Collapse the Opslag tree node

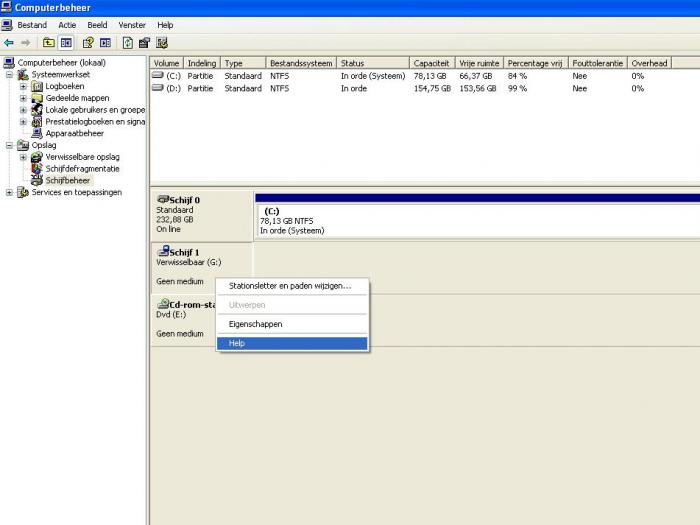[x=10, y=145]
